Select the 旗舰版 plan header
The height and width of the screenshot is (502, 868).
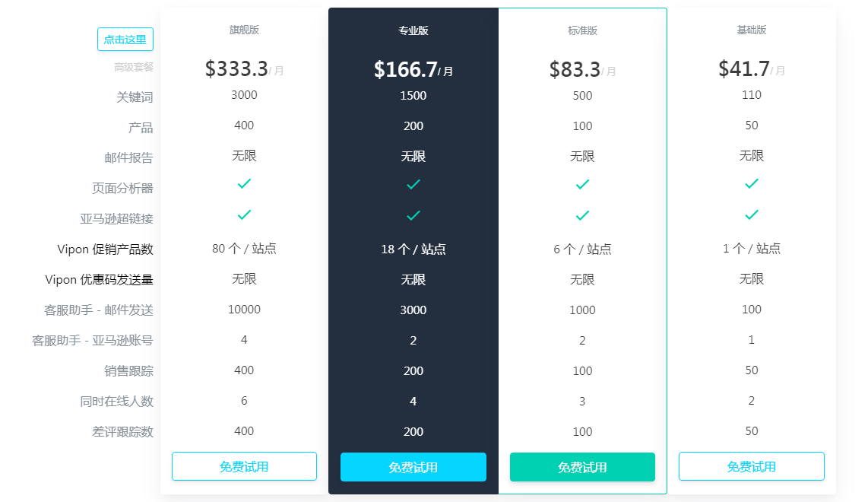(244, 30)
